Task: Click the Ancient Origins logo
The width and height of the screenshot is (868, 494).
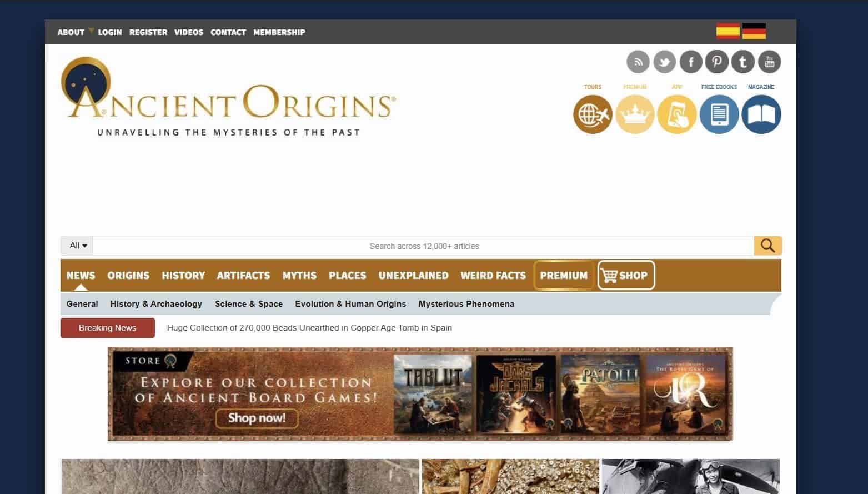Action: (228, 97)
